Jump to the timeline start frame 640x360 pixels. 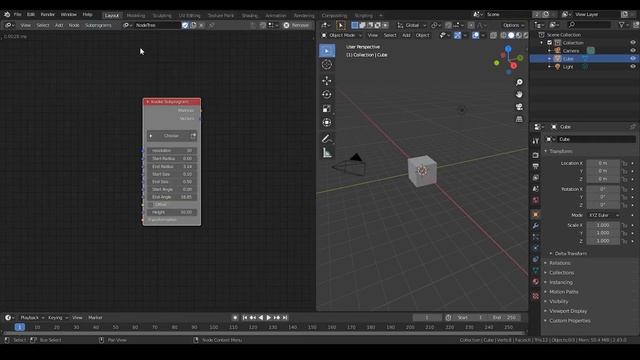[x=244, y=318]
